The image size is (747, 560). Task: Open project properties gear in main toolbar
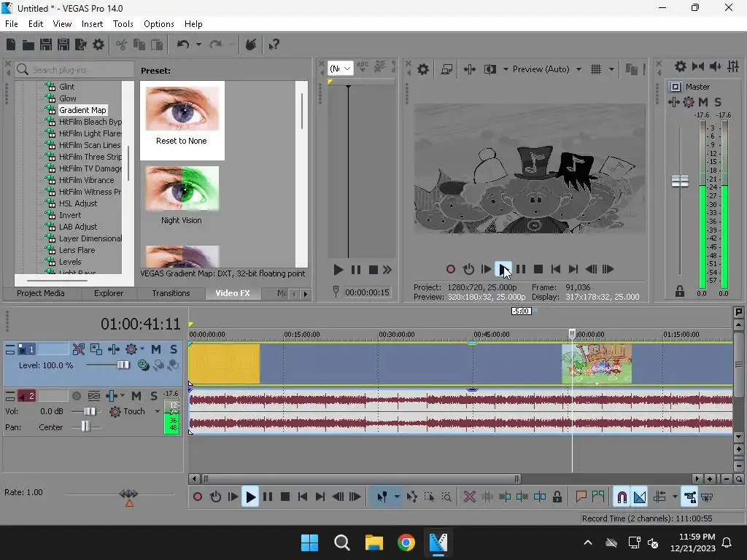98,44
